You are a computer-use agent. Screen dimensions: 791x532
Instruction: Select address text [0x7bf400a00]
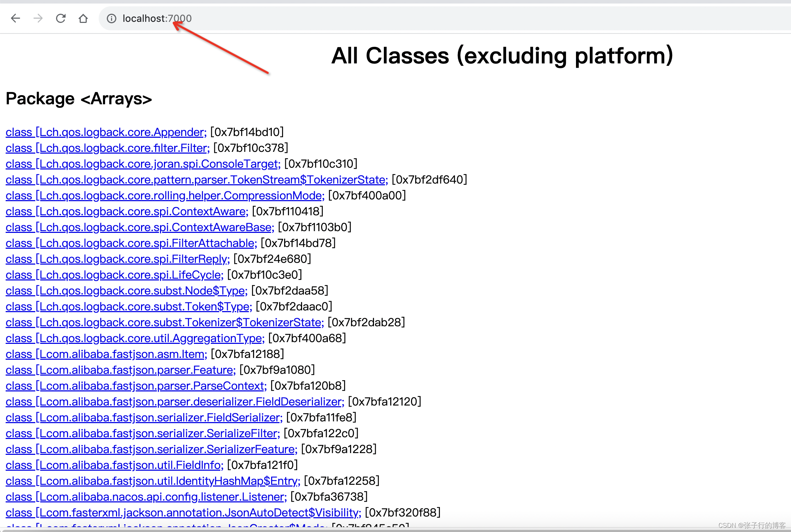click(x=367, y=196)
